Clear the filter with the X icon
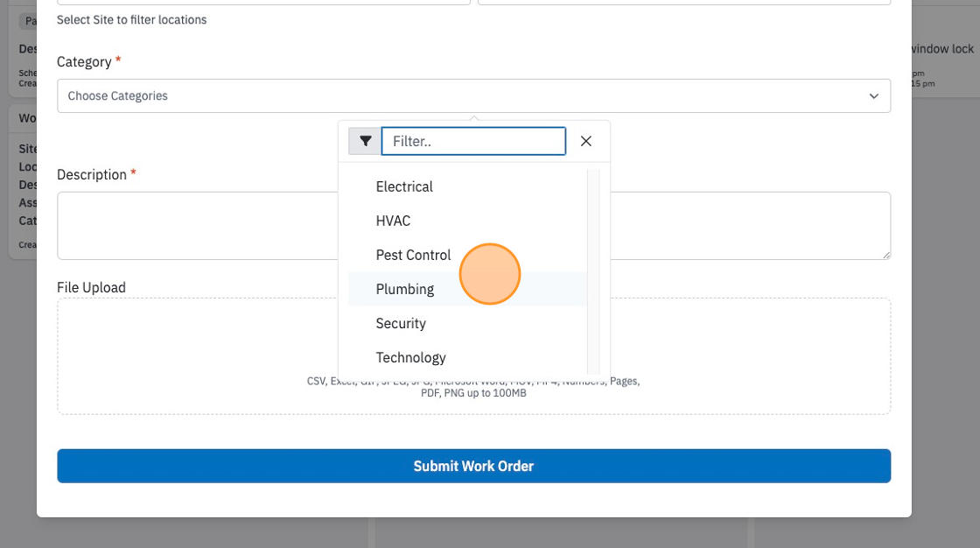The image size is (980, 548). [x=585, y=142]
